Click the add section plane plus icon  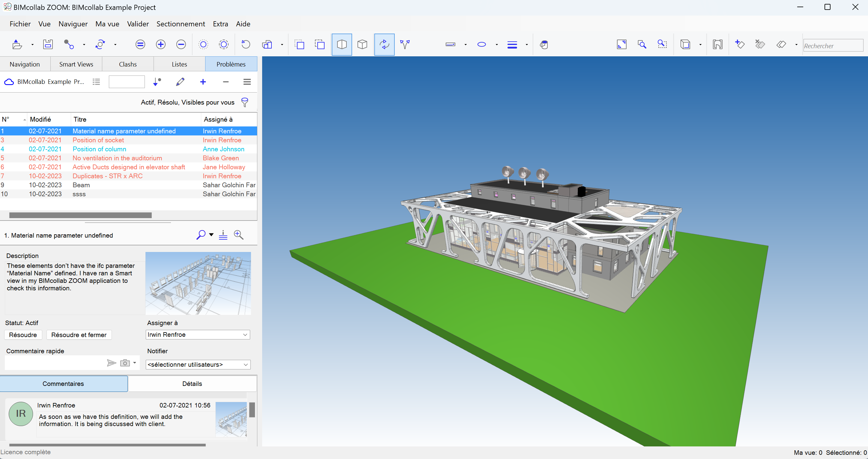click(x=740, y=44)
